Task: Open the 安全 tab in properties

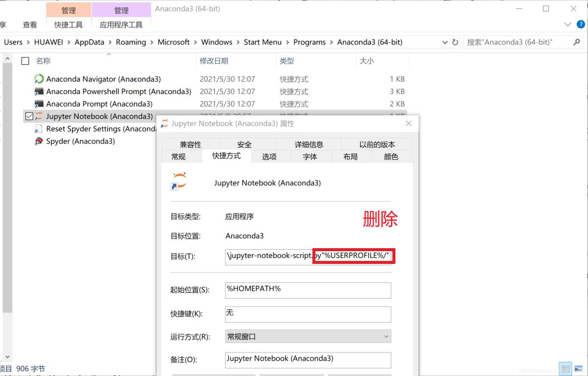Action: click(244, 144)
